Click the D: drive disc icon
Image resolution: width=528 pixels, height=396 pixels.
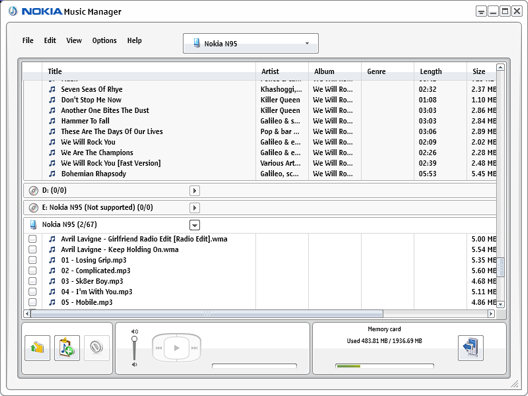[33, 191]
